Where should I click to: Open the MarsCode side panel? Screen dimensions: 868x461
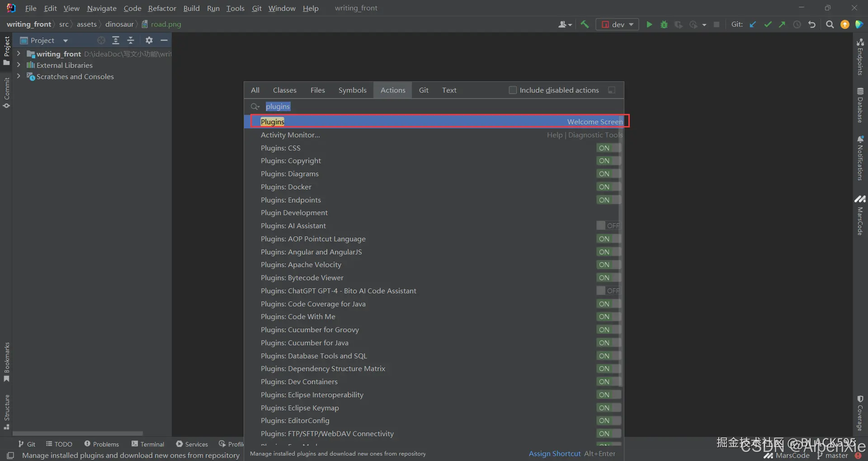(860, 215)
